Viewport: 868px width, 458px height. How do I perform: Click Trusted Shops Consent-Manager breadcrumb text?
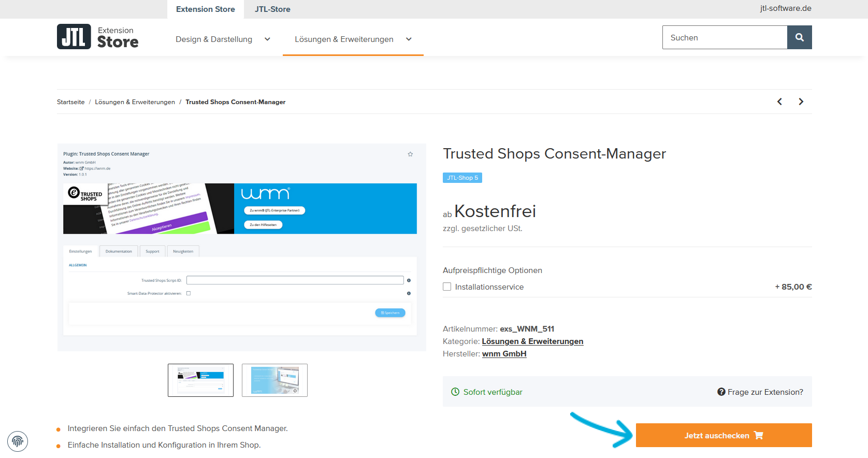pos(236,102)
